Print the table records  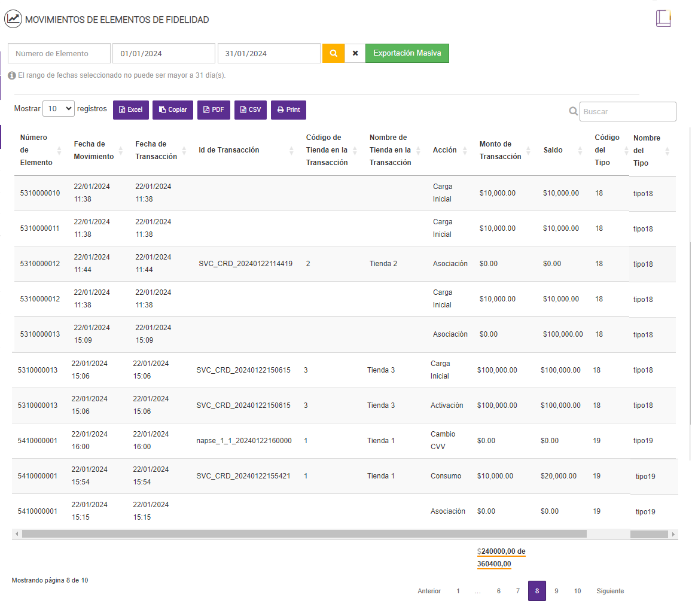click(x=288, y=110)
